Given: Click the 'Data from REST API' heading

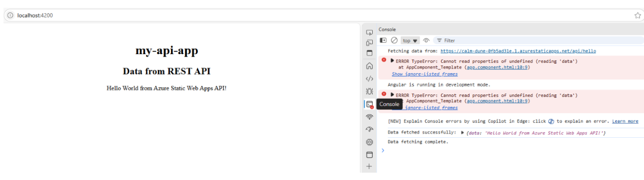Looking at the screenshot, I should (166, 71).
